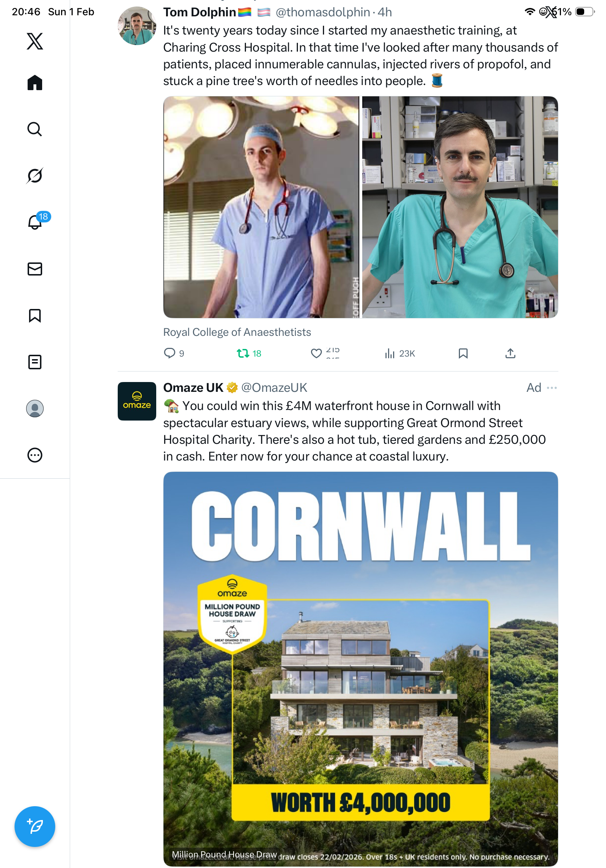Open the share menu on the tweet
This screenshot has width=606, height=868.
click(x=510, y=353)
